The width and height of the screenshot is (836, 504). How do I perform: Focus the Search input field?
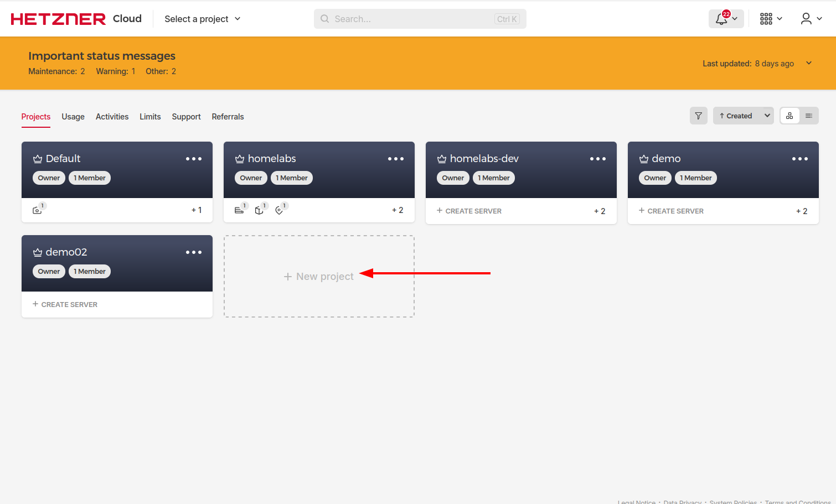coord(420,19)
